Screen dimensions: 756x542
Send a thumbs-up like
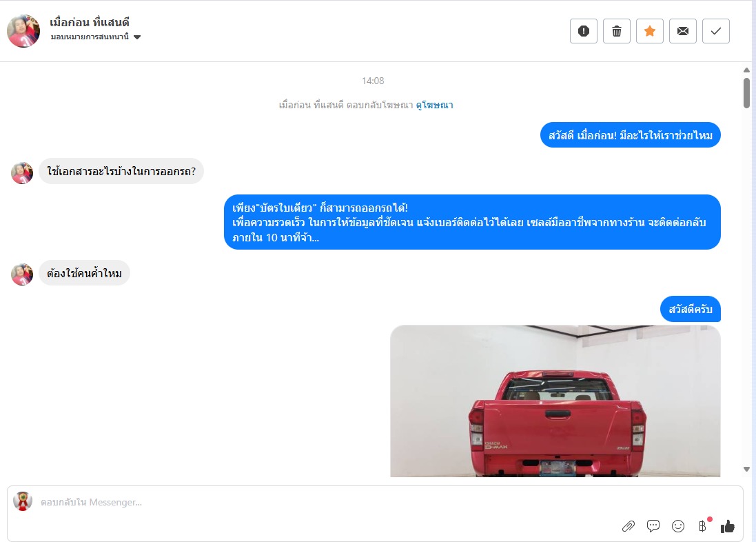click(x=728, y=526)
